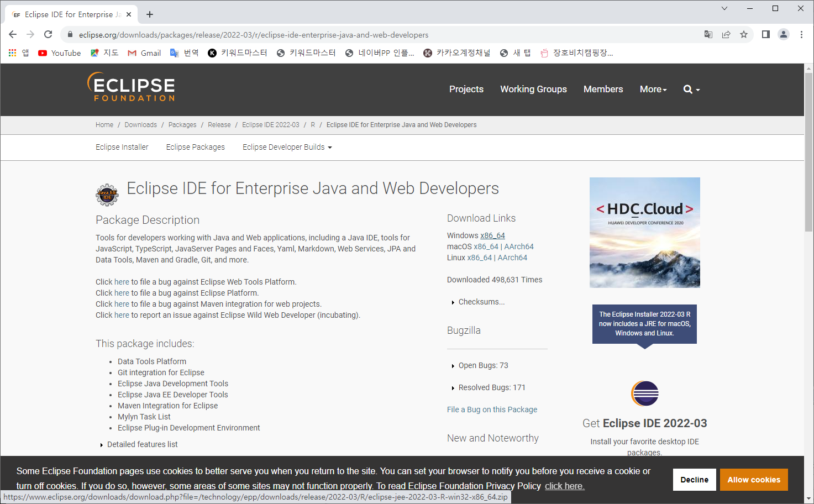The width and height of the screenshot is (814, 504).
Task: Expand the More dropdown menu
Action: pyautogui.click(x=653, y=89)
